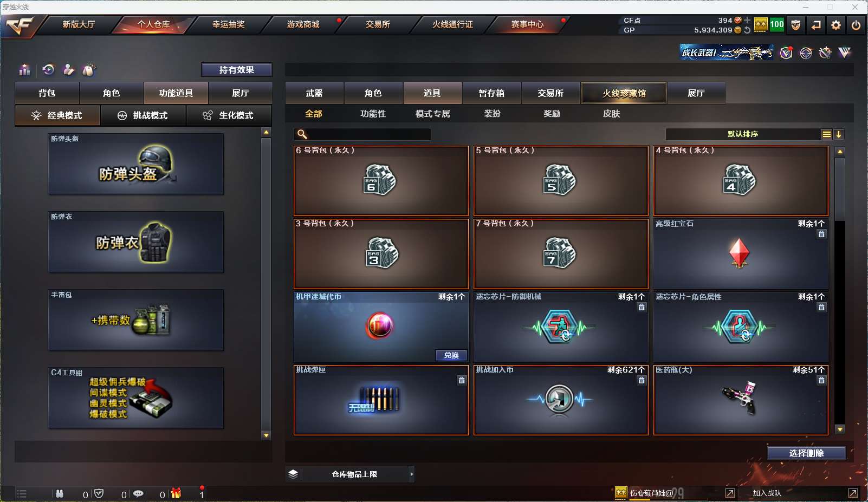This screenshot has height=502, width=868.
Task: Click the 选择删除 button
Action: 807,453
